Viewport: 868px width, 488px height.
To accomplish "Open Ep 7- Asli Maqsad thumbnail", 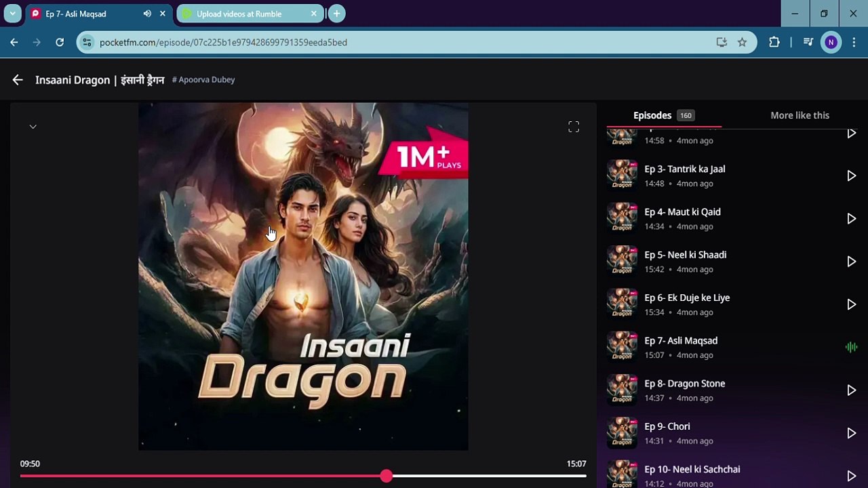I will 622,347.
